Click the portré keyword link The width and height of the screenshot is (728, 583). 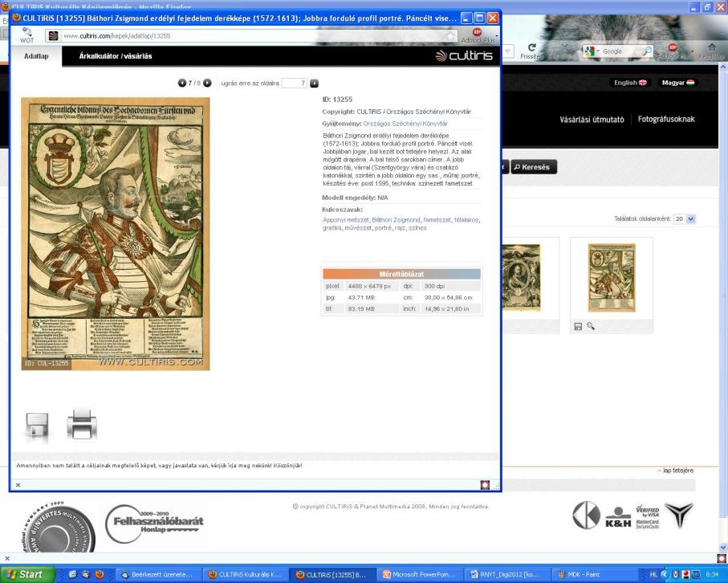[x=383, y=228]
